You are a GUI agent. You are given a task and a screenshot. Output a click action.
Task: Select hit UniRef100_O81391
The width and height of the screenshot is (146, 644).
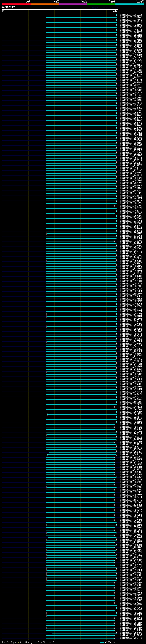(131, 87)
